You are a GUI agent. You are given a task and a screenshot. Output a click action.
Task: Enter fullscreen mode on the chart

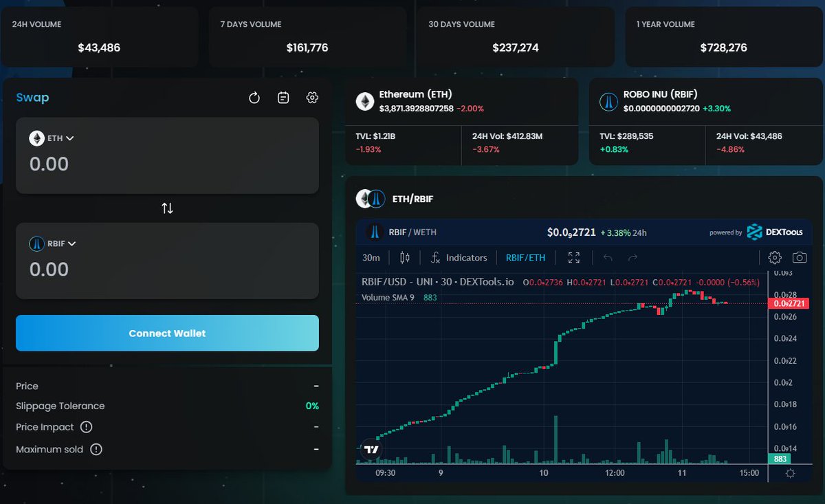click(574, 258)
